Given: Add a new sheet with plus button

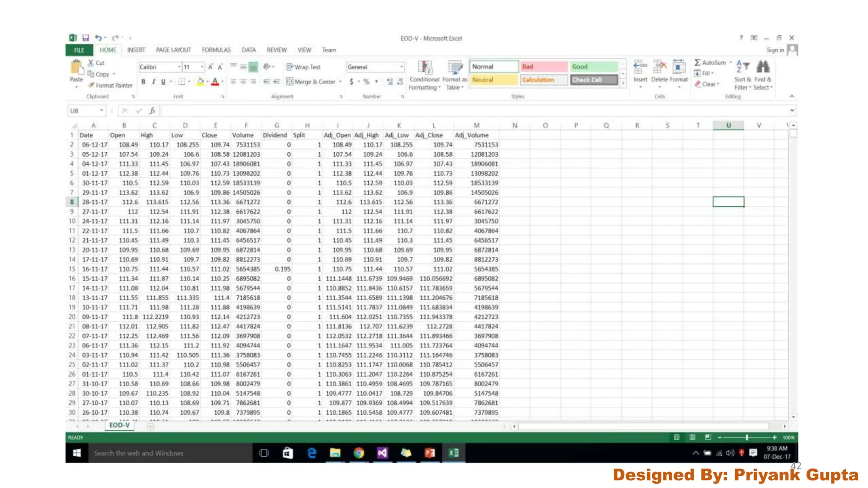Looking at the screenshot, I should click(150, 427).
